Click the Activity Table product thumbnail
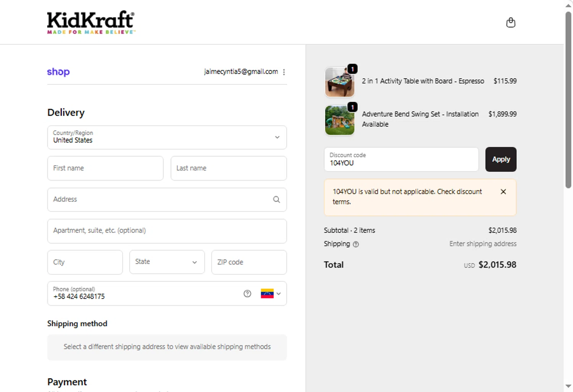This screenshot has width=573, height=392. [x=340, y=82]
